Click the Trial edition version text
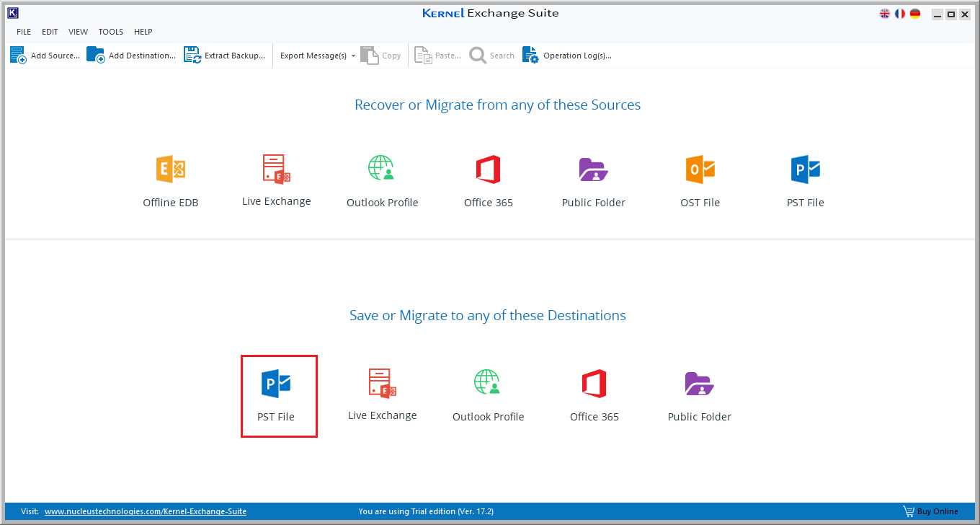This screenshot has width=980, height=525. coord(426,511)
